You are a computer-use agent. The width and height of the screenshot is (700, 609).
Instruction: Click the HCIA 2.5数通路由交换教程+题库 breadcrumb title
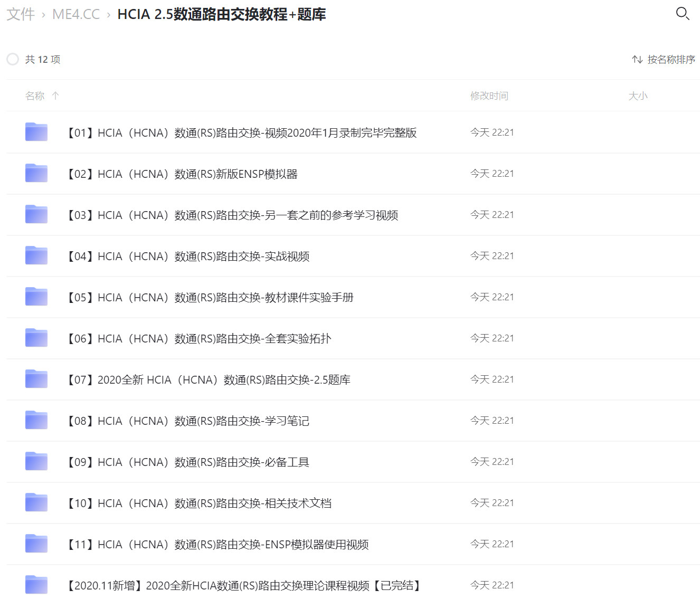coord(222,14)
